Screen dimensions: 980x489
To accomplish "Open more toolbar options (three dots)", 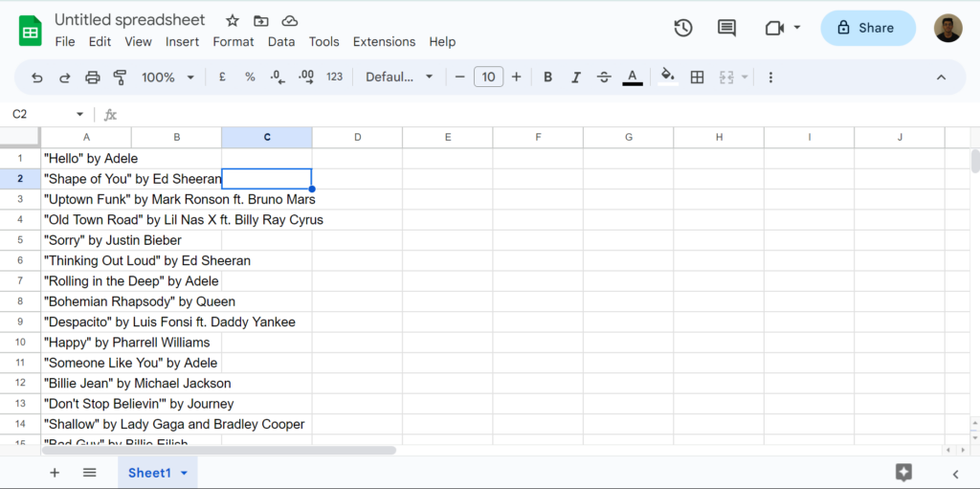I will [x=770, y=77].
